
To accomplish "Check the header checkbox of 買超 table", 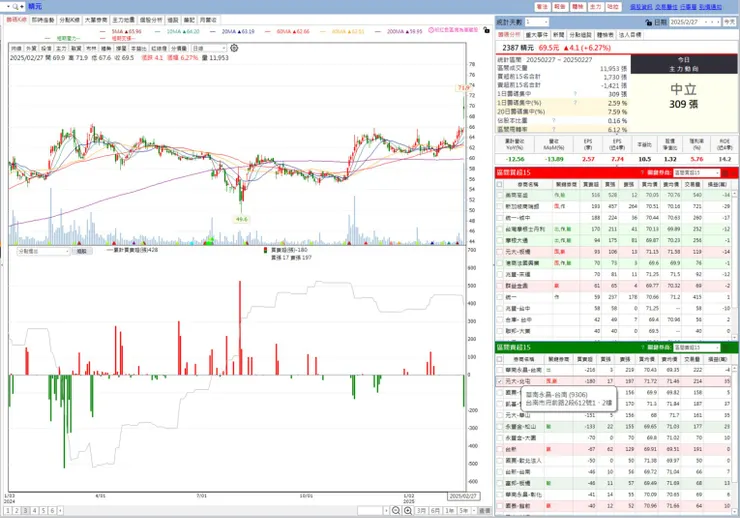I will click(x=500, y=184).
